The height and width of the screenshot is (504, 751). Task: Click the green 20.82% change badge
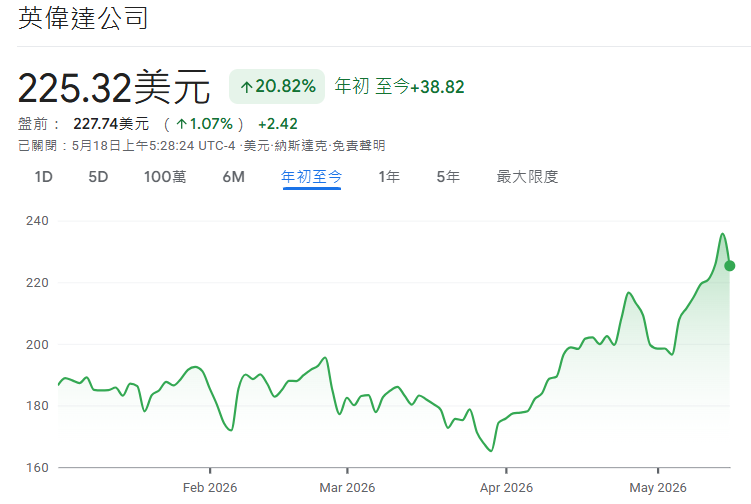pyautogui.click(x=277, y=87)
